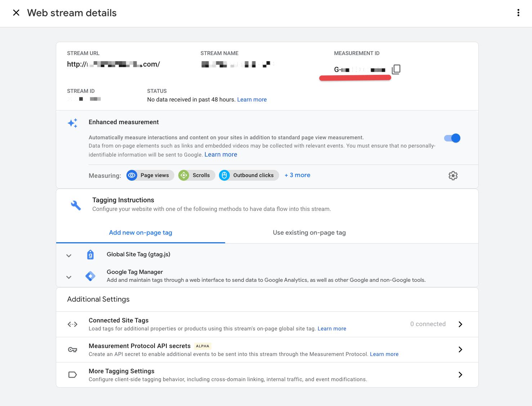Open Enhanced measurement settings gear

[x=453, y=176]
